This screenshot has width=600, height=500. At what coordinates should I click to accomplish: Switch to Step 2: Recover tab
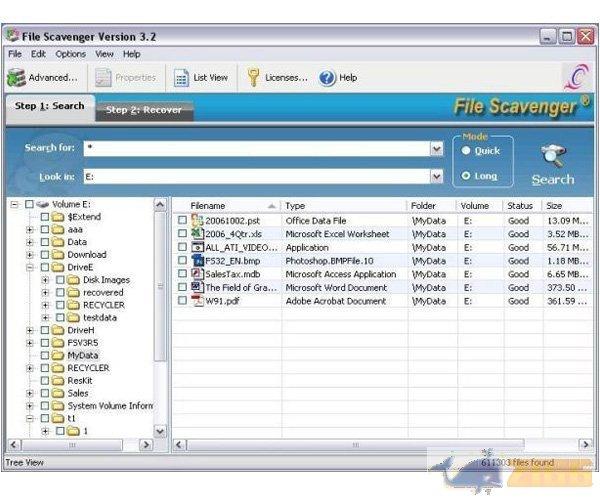coord(143,109)
